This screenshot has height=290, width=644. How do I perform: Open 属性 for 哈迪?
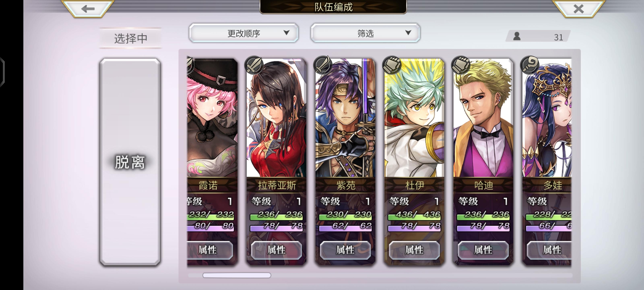[483, 250]
